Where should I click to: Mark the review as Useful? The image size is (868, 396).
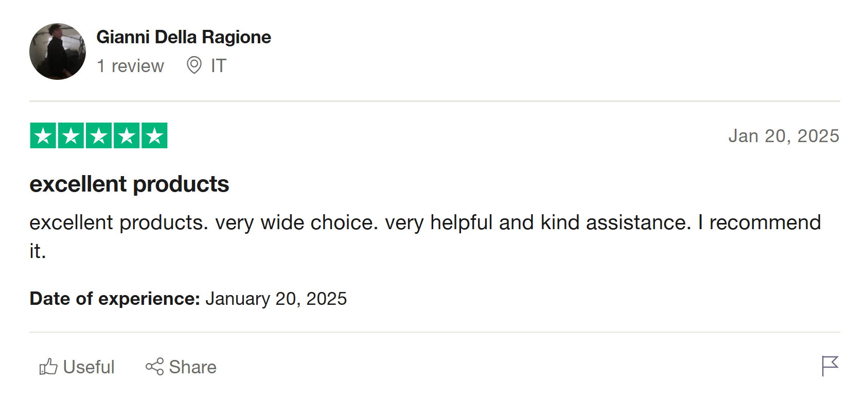[88, 367]
